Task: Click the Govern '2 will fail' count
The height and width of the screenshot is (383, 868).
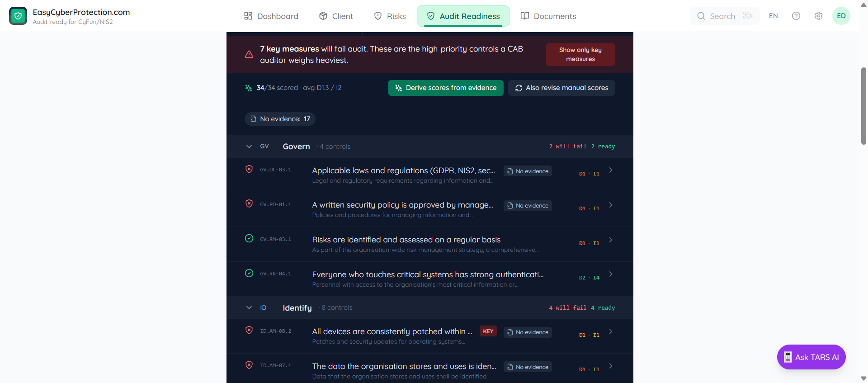Action: point(567,147)
